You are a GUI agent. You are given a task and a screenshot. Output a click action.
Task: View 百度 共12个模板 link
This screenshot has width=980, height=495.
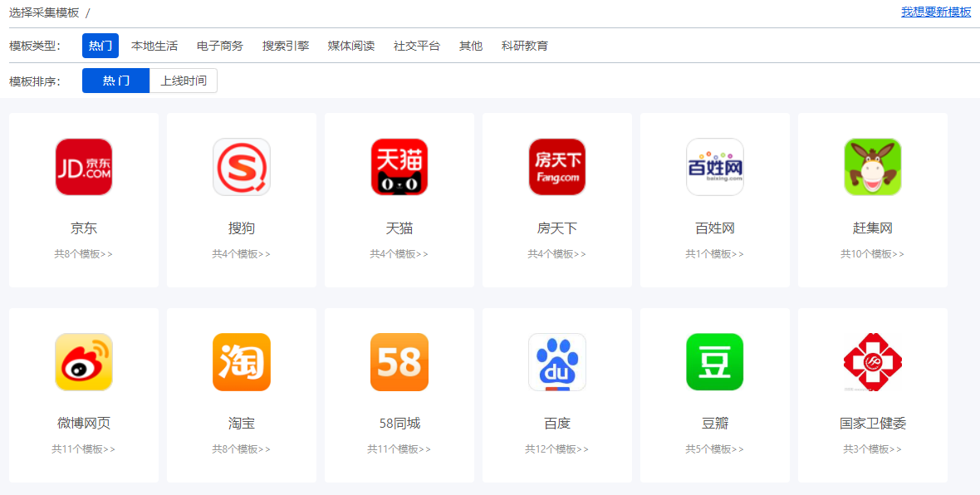click(x=557, y=448)
